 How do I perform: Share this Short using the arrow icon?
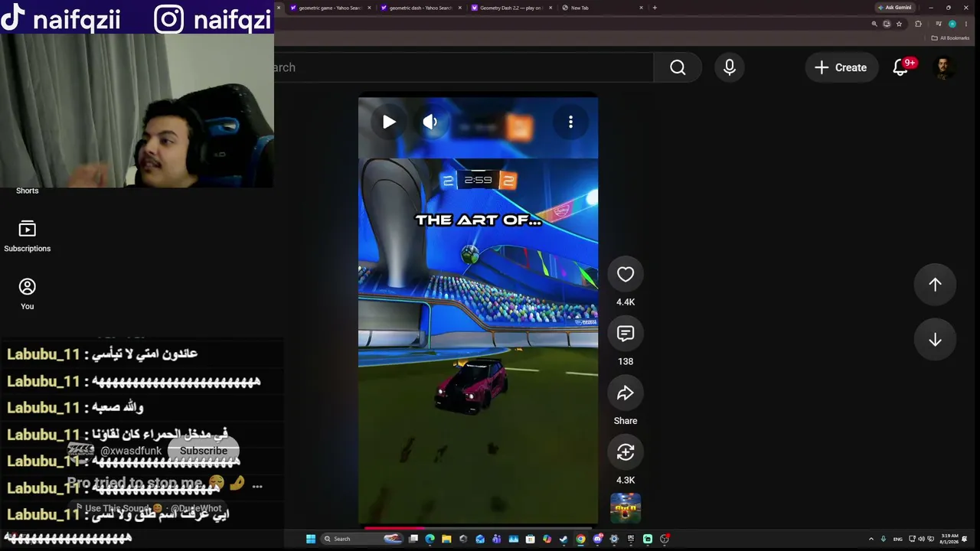[626, 393]
